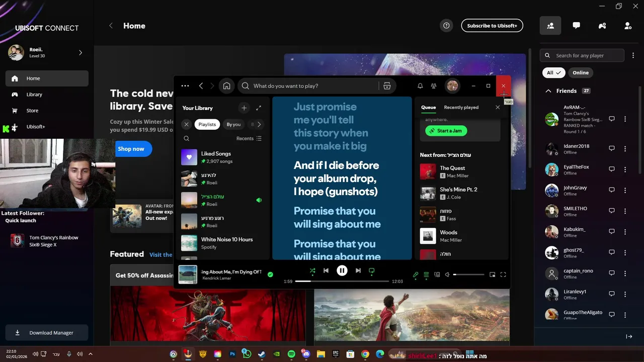Viewport: 644px width, 362px height.
Task: Toggle shuffle in Spotify
Action: [312, 270]
